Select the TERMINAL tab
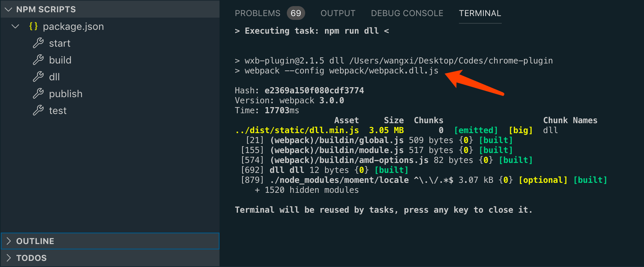Screen dimensions: 644x267 point(480,13)
